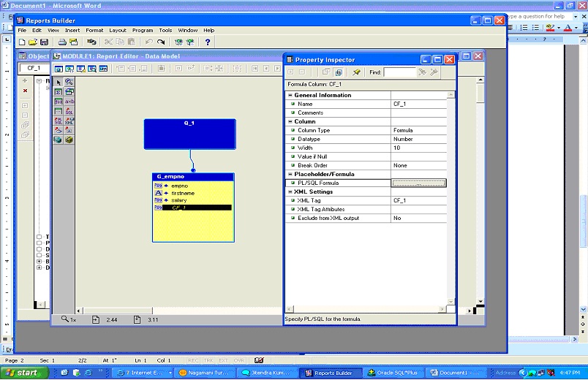The width and height of the screenshot is (588, 380).
Task: Collapse the top node in Object Navigator tree
Action: 39,80
